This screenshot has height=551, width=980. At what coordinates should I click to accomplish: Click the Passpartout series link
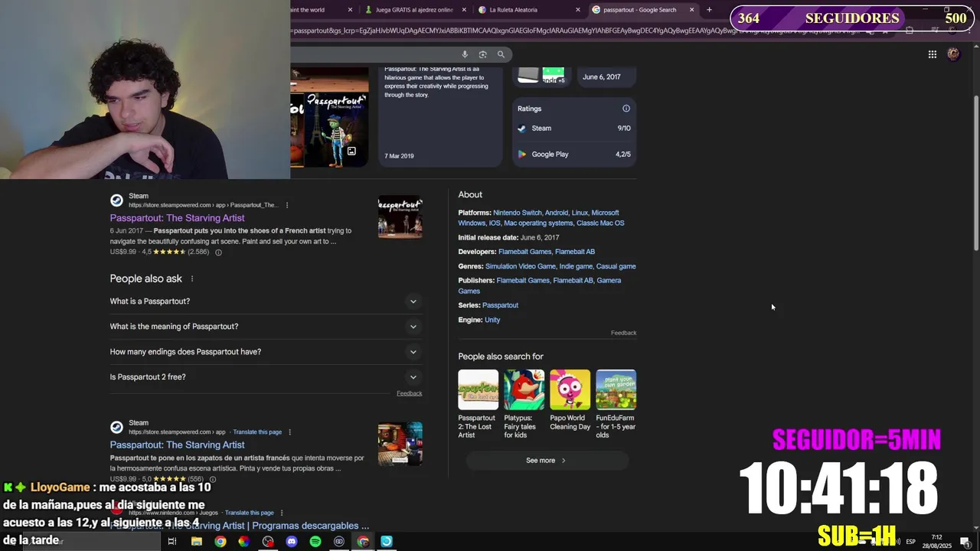click(x=500, y=305)
